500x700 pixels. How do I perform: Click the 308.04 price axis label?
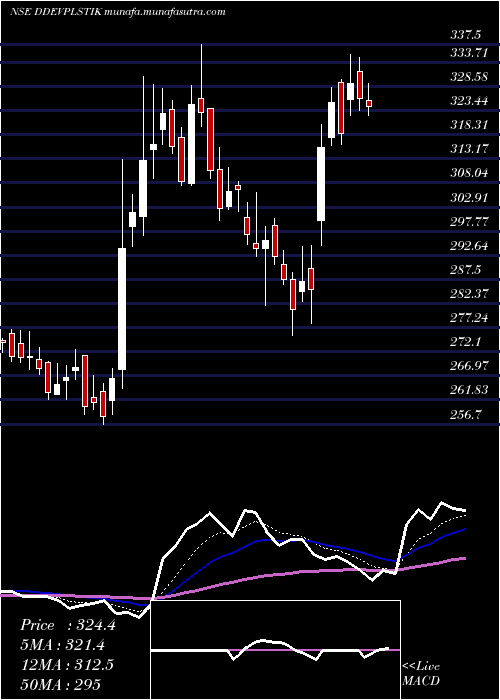(x=469, y=173)
